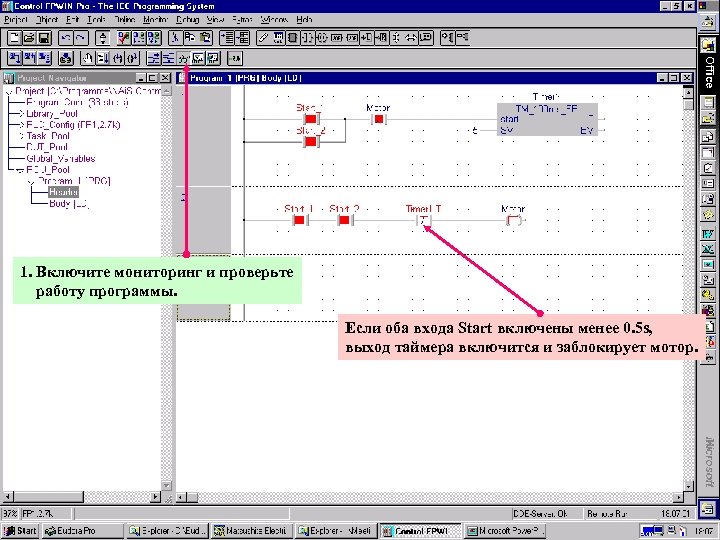This screenshot has height=540, width=720.
Task: Redo the last undone edit
Action: point(80,38)
